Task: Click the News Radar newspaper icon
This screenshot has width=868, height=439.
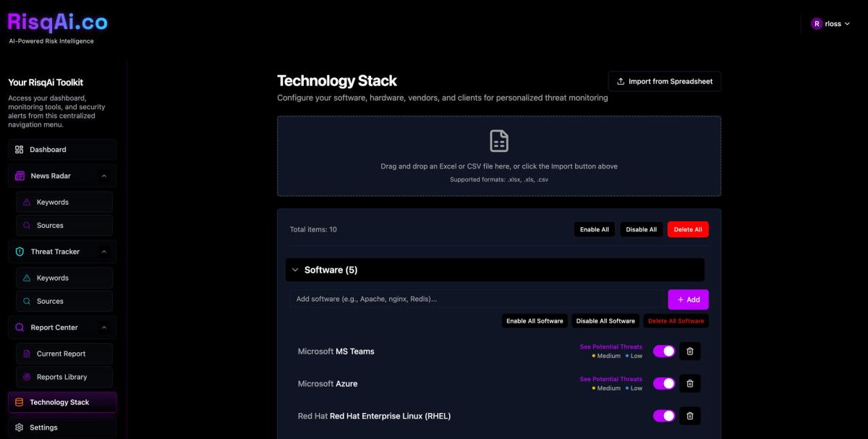Action: 20,176
